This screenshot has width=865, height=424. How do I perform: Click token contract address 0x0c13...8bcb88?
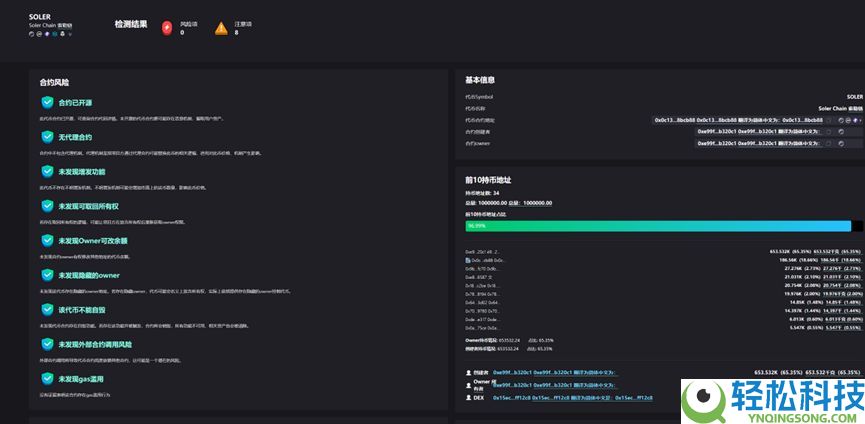[675, 120]
